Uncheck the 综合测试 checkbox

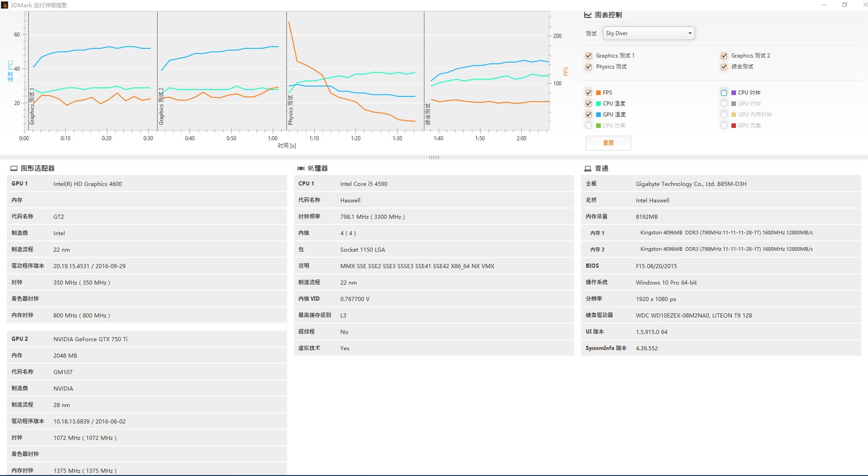[724, 67]
